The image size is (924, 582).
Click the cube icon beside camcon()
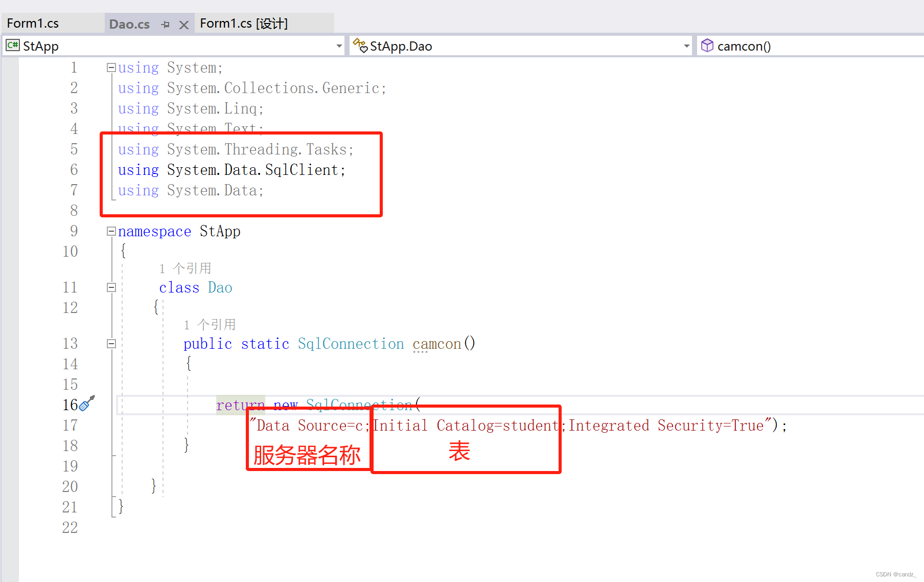click(x=708, y=46)
